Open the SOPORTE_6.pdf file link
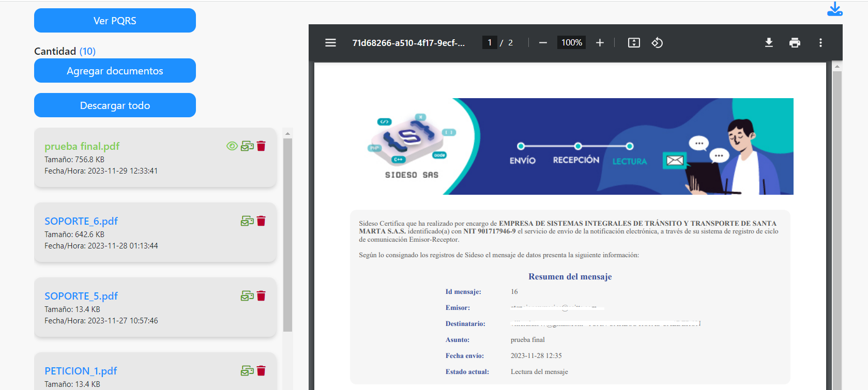This screenshot has width=868, height=390. pos(81,221)
